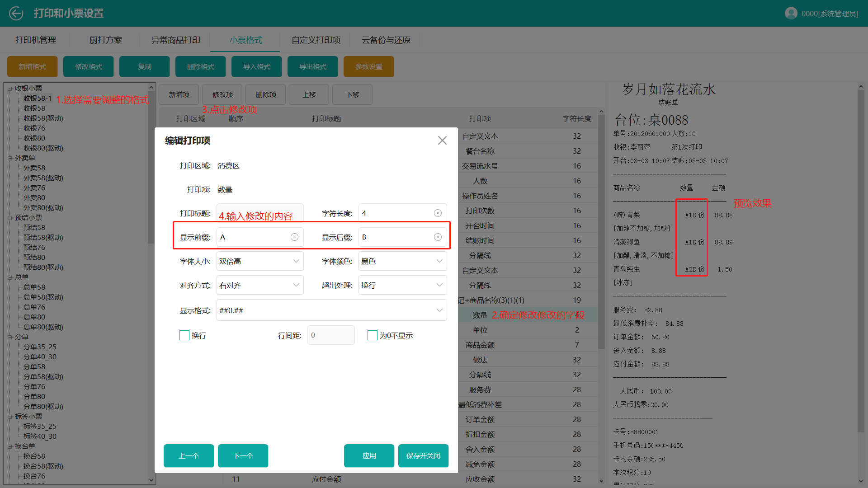Select 总单80 in the format tree

click(x=34, y=317)
